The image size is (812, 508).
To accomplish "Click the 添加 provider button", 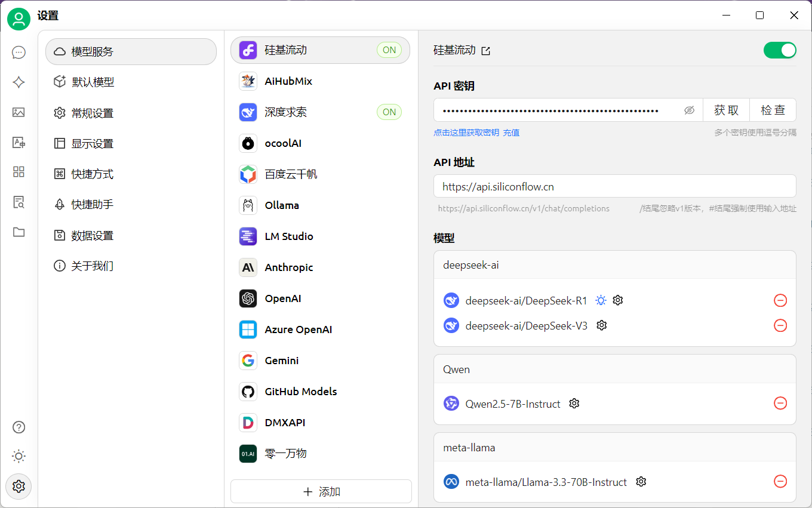I will (321, 491).
